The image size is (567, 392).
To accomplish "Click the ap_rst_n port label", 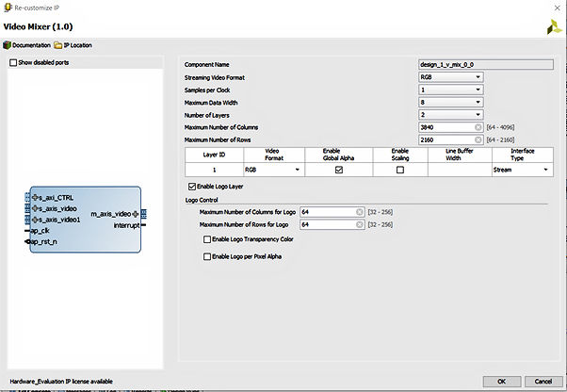I will (x=43, y=241).
